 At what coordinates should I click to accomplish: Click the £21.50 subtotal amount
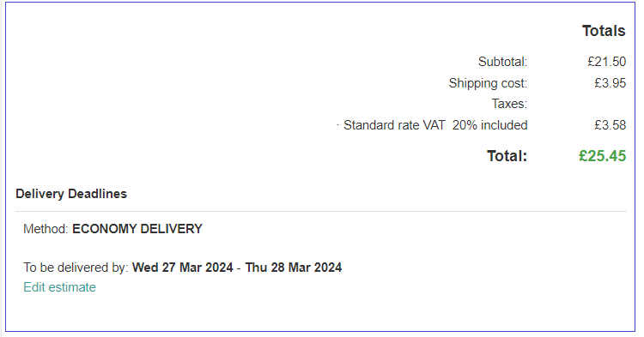[606, 62]
